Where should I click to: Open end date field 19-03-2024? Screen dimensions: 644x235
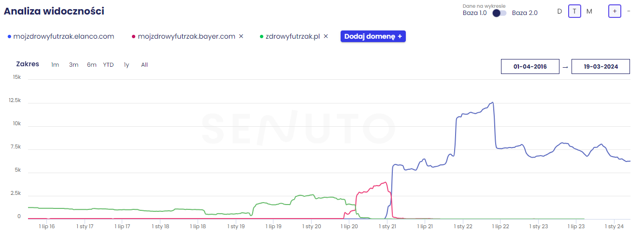tap(601, 67)
